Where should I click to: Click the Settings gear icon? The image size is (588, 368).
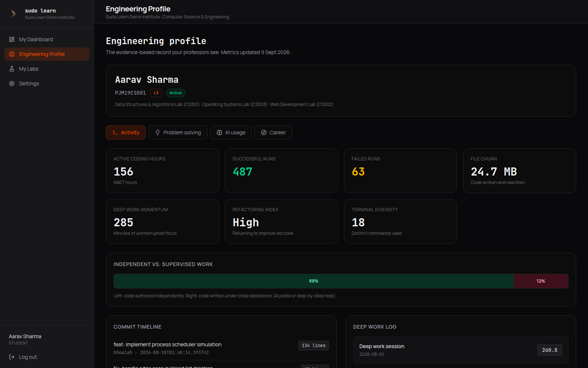12,84
